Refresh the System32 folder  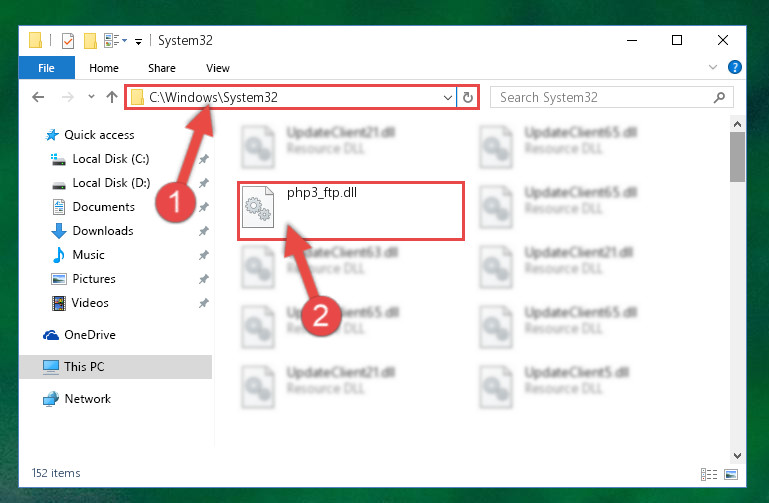(467, 98)
